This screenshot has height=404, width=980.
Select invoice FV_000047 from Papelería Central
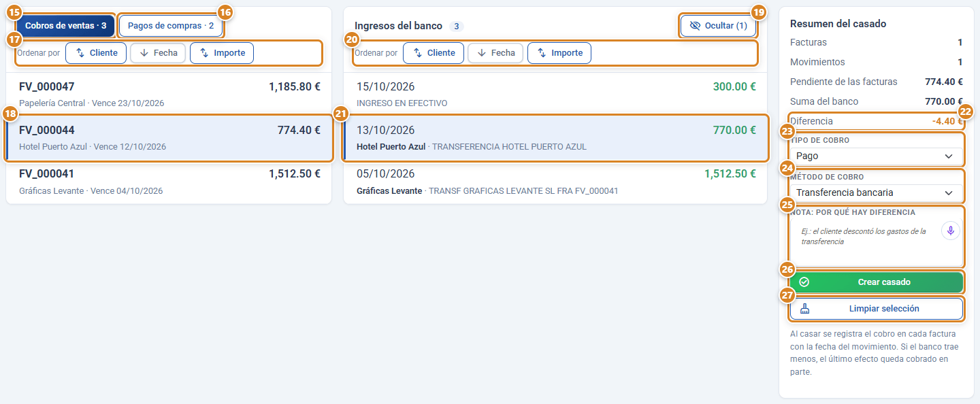(169, 95)
